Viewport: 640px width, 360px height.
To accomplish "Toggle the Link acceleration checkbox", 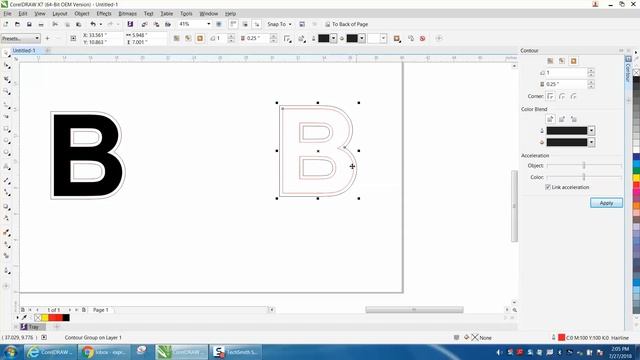I will (x=548, y=187).
